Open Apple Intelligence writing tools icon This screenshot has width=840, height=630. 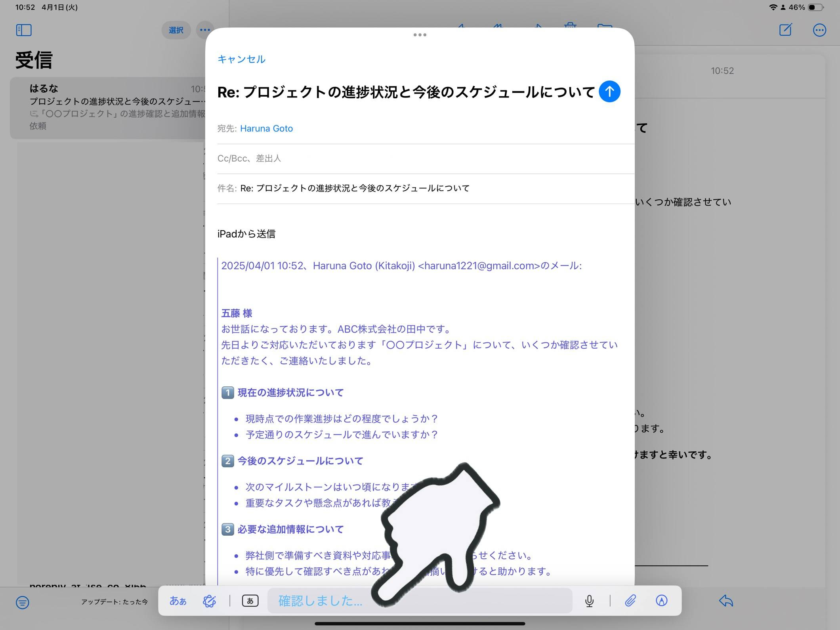click(x=209, y=601)
